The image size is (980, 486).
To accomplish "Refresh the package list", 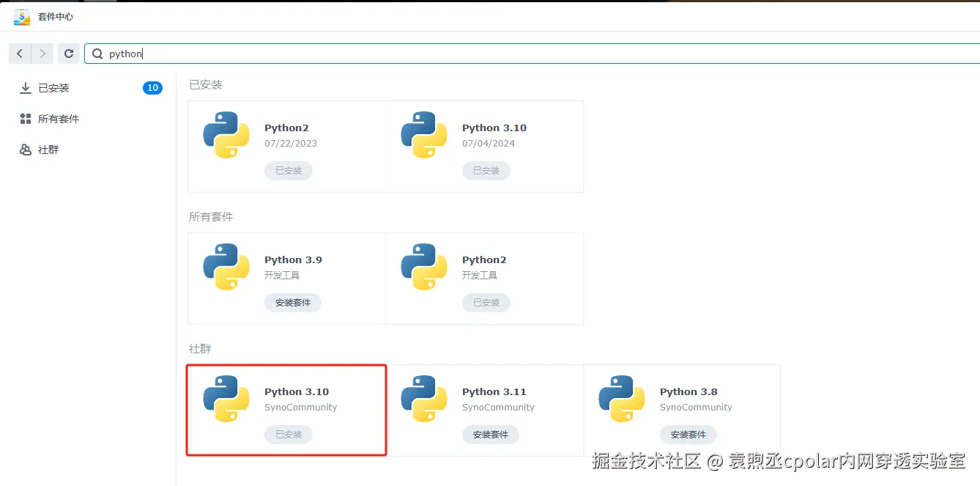I will click(x=69, y=54).
